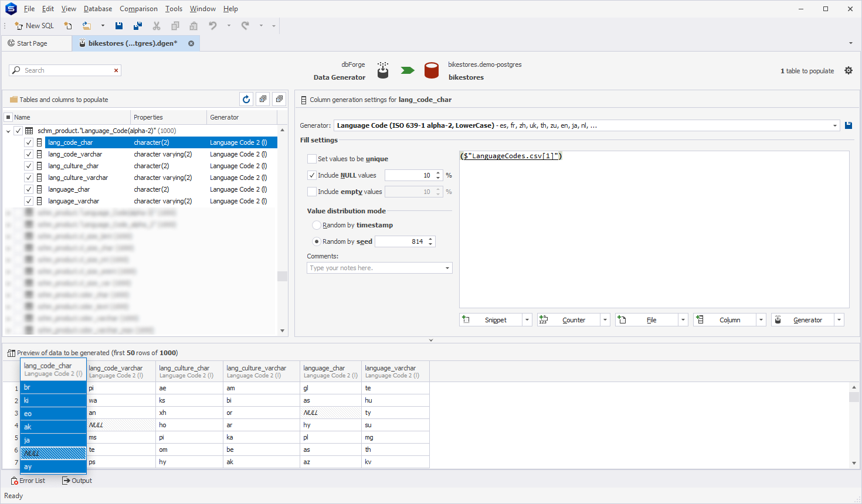Click the Copy toolbar icon
The width and height of the screenshot is (862, 504).
point(175,26)
